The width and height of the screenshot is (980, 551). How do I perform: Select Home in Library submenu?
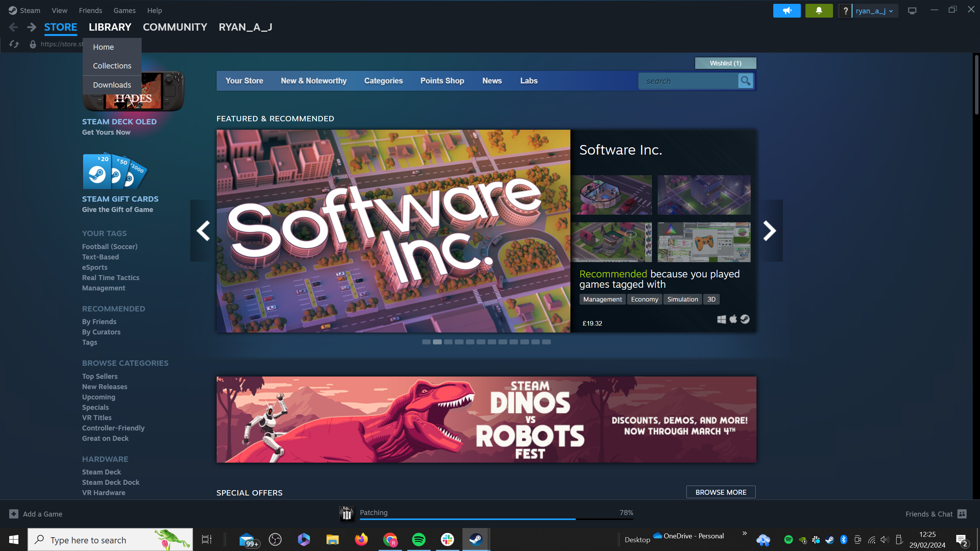coord(112,47)
